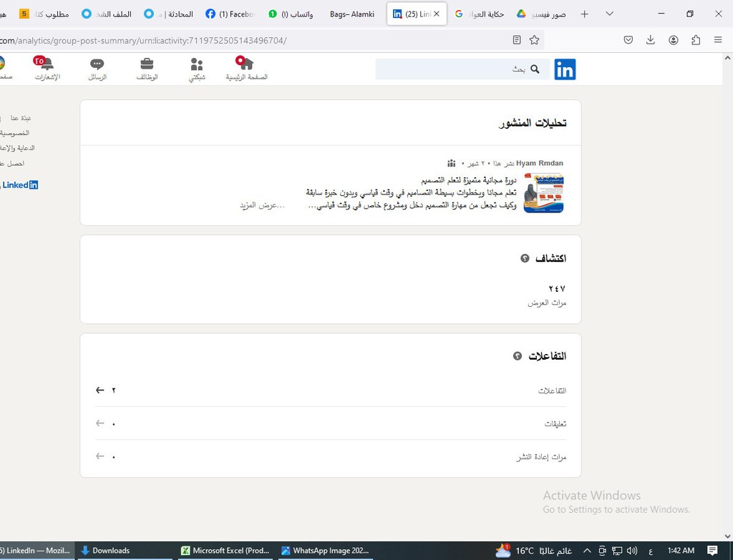Expand post with عرض المزيد

[262, 205]
